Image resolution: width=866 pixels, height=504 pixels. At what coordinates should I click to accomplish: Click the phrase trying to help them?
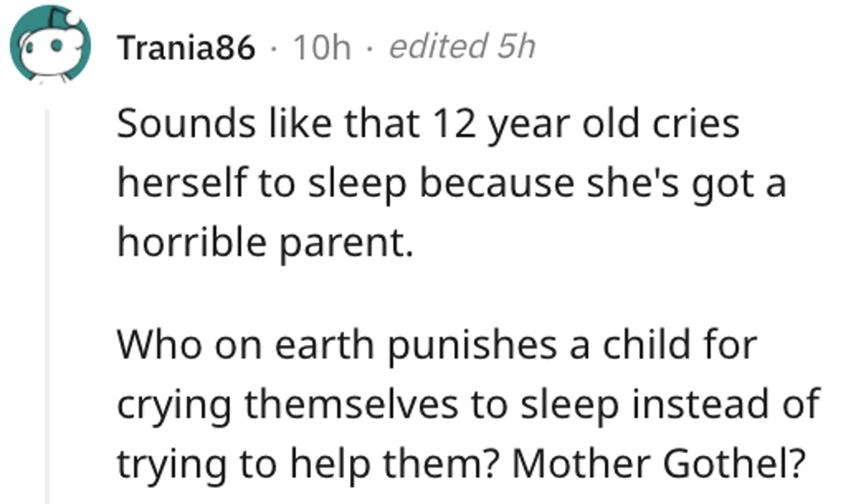(309, 465)
